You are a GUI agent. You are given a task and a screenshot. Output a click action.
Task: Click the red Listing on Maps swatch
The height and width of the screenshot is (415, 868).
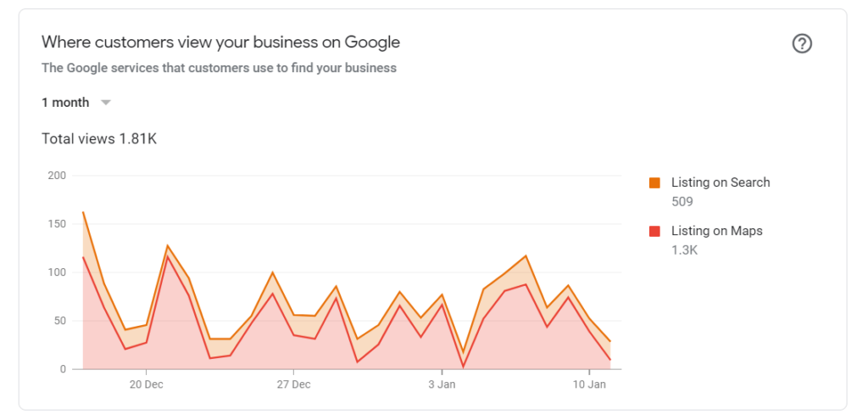(x=654, y=232)
